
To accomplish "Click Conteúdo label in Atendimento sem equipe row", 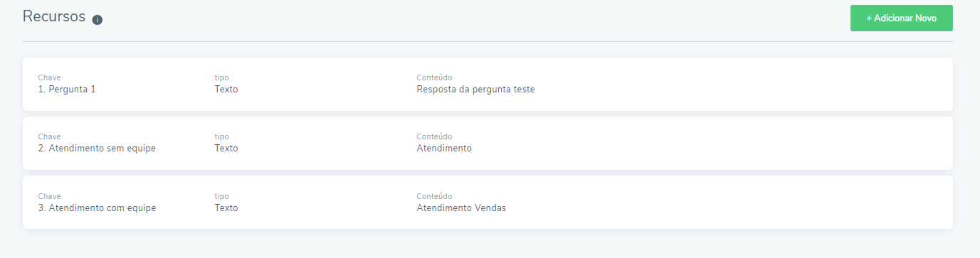I will pyautogui.click(x=434, y=136).
